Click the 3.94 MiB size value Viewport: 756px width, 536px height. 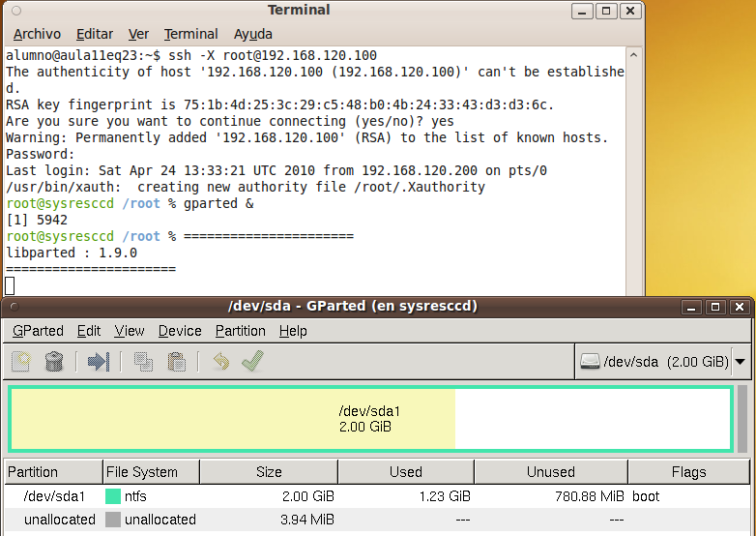coord(307,520)
